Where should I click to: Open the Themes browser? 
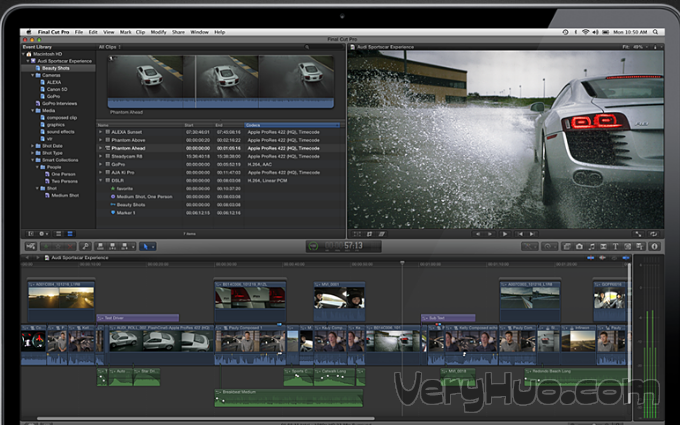640,246
